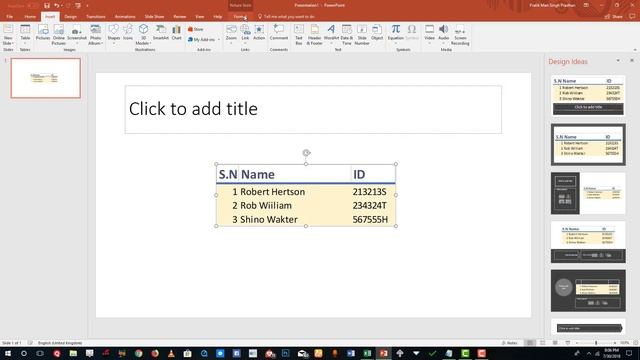Viewport: 640px width, 360px height.
Task: Insert WordArt
Action: (x=331, y=33)
